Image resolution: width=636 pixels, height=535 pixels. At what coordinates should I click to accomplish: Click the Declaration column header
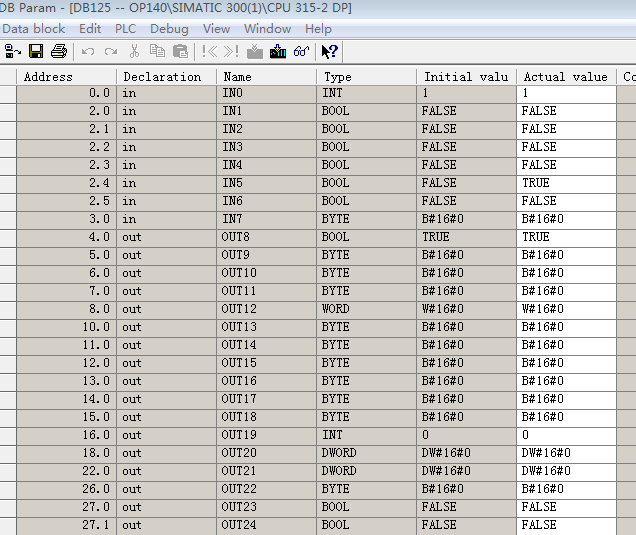[166, 77]
